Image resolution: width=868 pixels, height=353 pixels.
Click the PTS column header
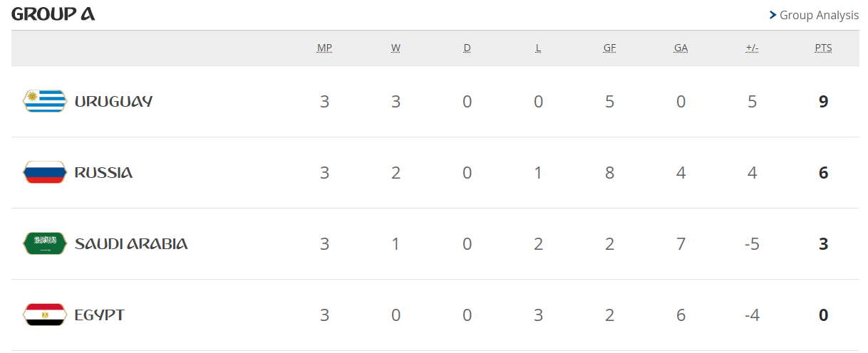coord(823,48)
